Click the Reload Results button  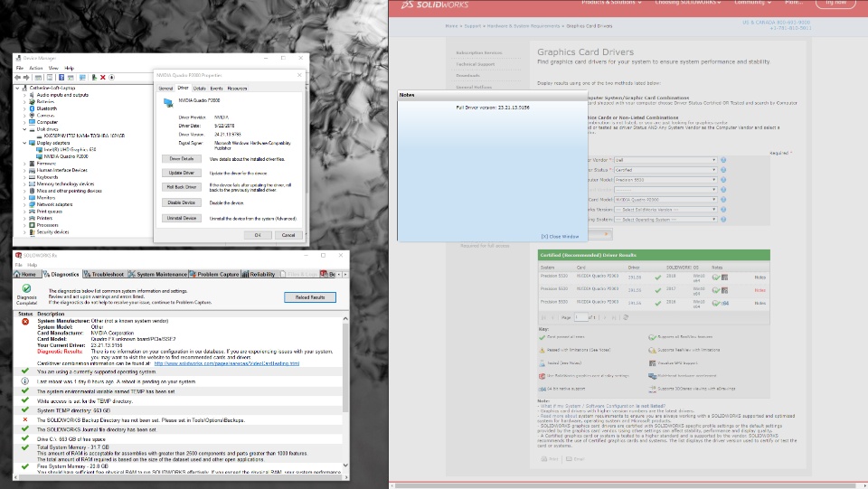310,297
